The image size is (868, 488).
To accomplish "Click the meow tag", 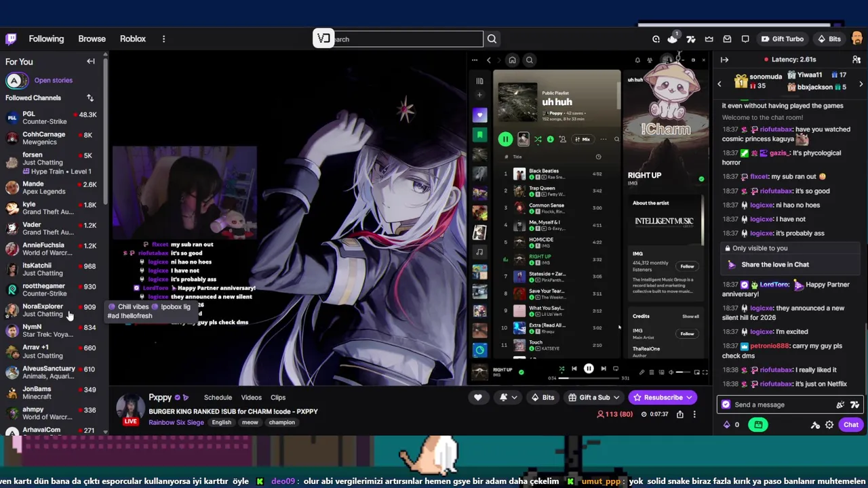I will pyautogui.click(x=250, y=422).
